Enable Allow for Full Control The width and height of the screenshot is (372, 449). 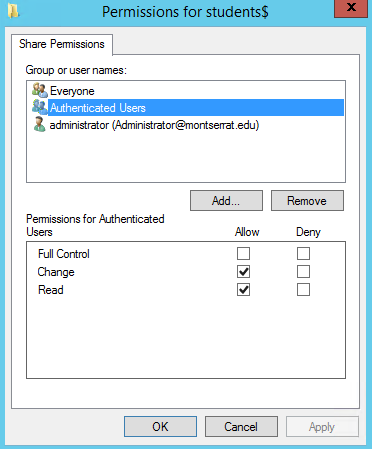(x=243, y=254)
